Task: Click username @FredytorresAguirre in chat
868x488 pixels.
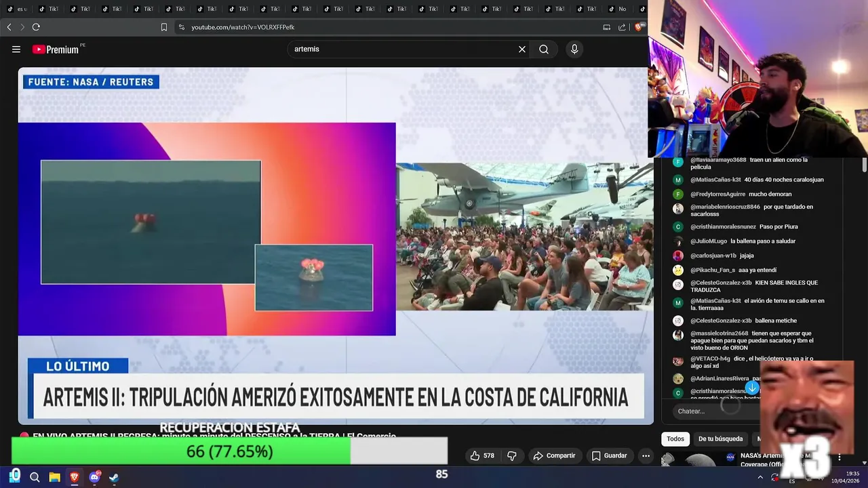Action: coord(717,194)
